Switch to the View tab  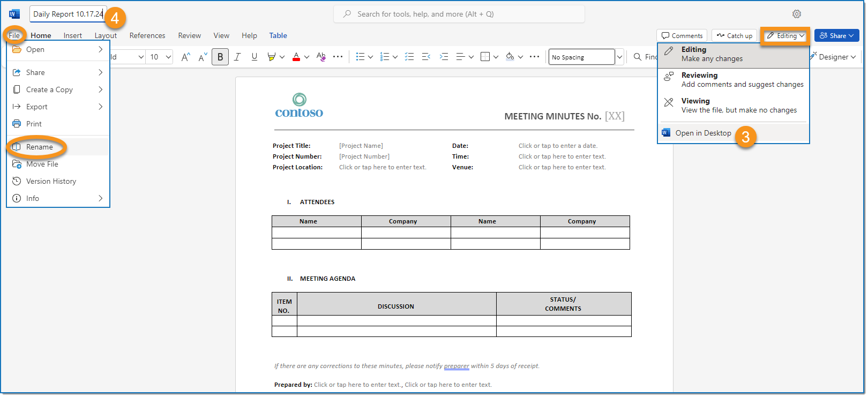(221, 35)
